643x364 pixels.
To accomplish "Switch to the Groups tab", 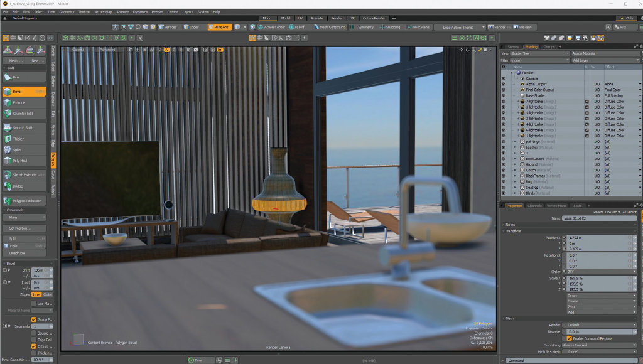I will 549,46.
